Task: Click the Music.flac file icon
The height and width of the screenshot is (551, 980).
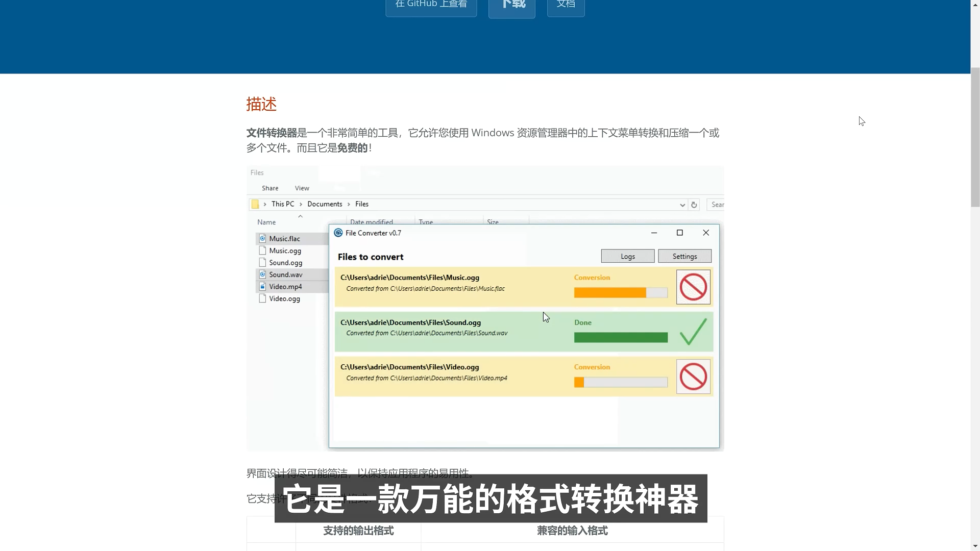Action: pos(262,239)
